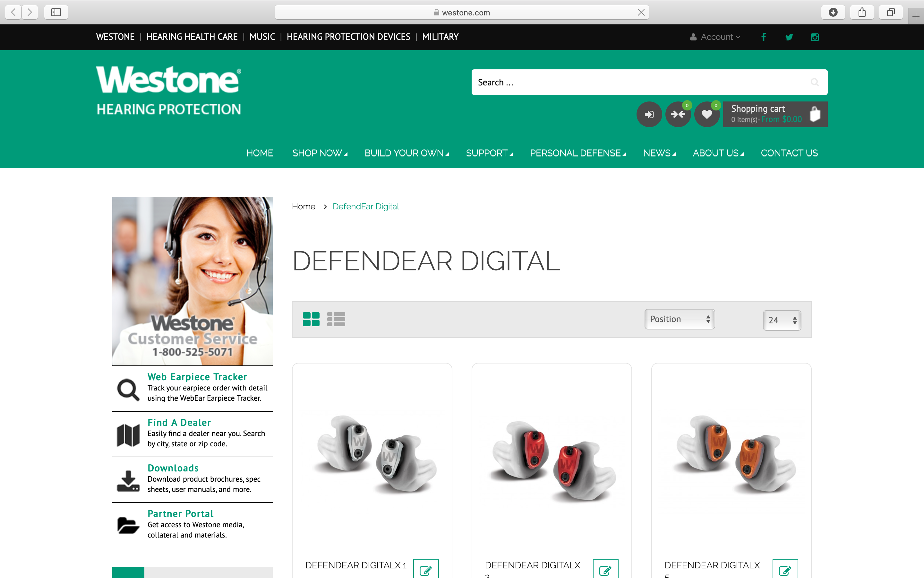The image size is (924, 578).
Task: Click the Safari forward arrow
Action: click(x=30, y=12)
